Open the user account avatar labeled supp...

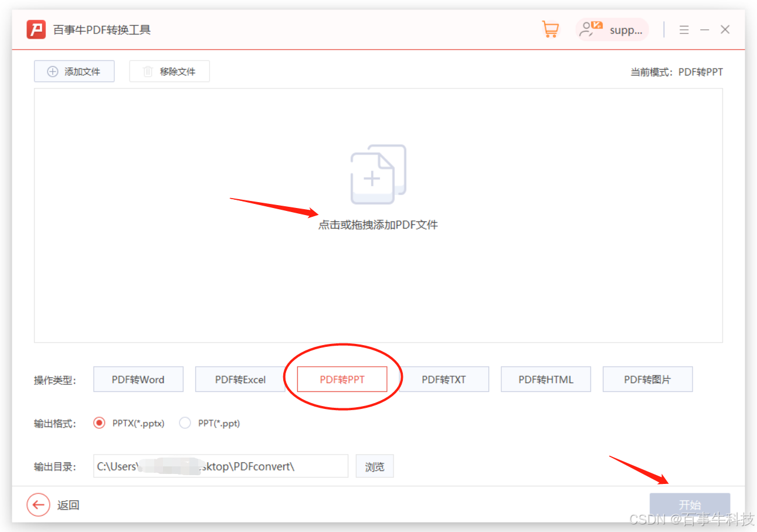click(612, 30)
